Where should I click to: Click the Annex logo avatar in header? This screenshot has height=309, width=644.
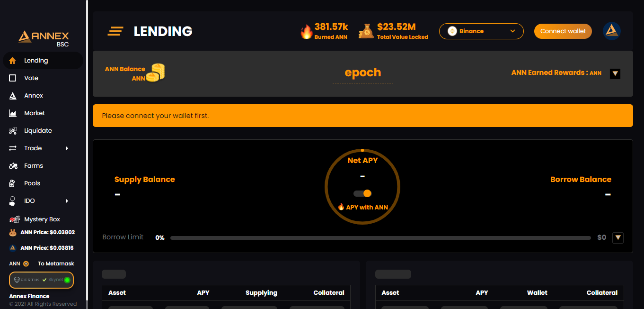[x=611, y=31]
